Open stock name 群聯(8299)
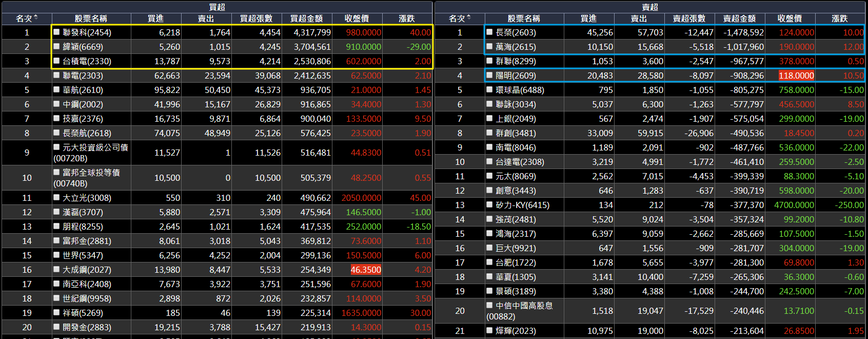The height and width of the screenshot is (339, 868). coord(516,61)
